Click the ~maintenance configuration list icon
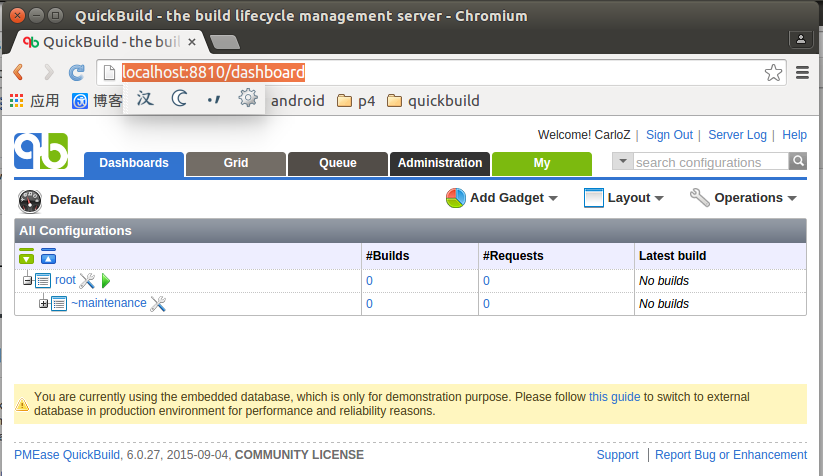Screen dimensions: 823x476 [59, 303]
